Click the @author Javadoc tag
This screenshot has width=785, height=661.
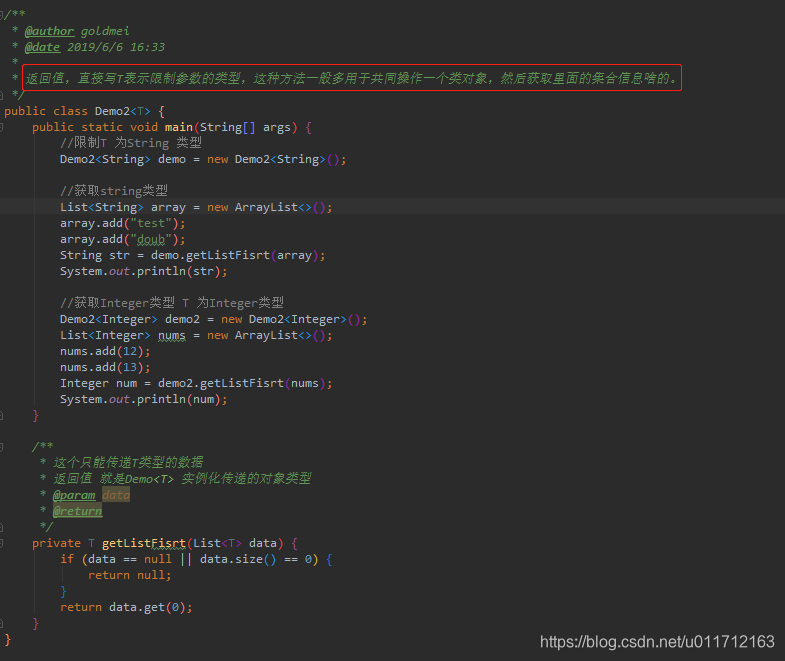(49, 31)
